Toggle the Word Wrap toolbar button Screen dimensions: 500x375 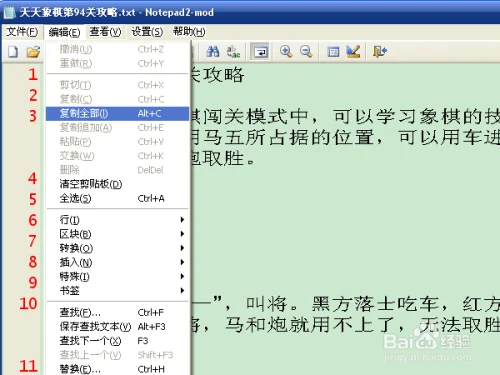[x=260, y=52]
